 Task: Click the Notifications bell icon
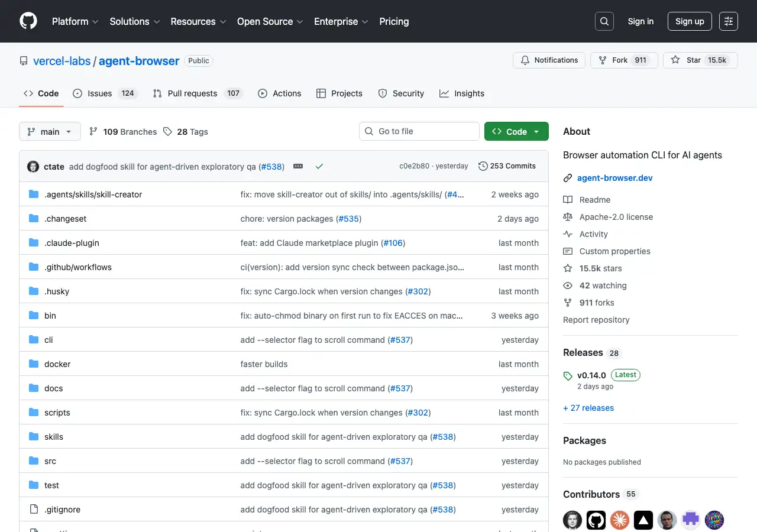(525, 60)
